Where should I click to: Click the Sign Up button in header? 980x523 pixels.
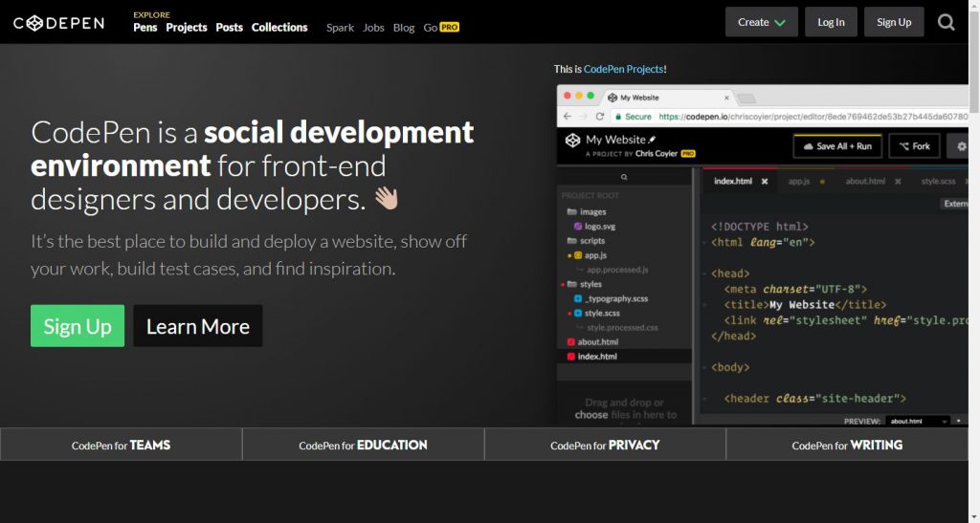pyautogui.click(x=894, y=22)
